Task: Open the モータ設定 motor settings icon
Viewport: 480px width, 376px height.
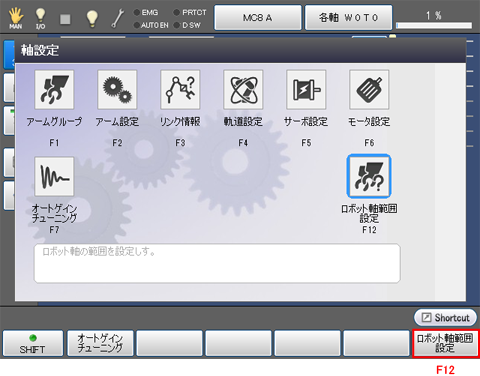Action: pos(369,89)
